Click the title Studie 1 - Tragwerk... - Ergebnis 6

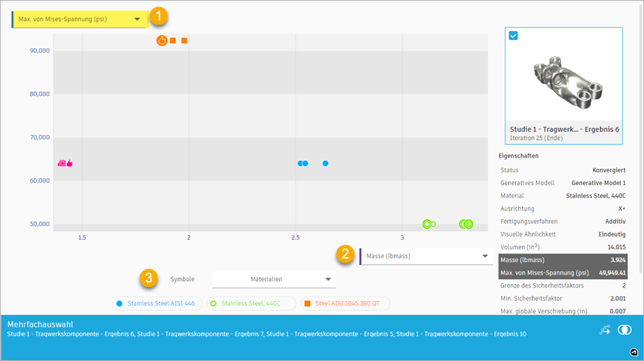(x=564, y=129)
